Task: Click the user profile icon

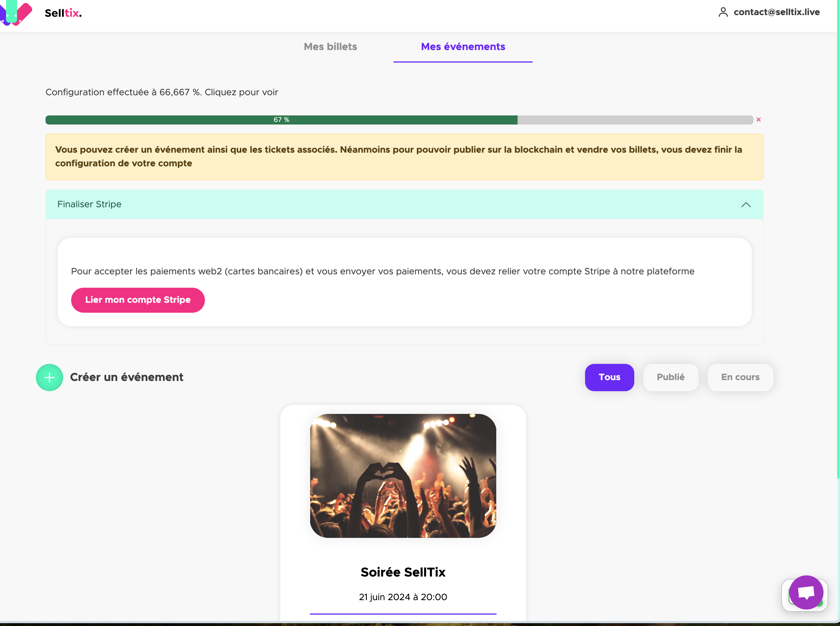Action: (723, 13)
